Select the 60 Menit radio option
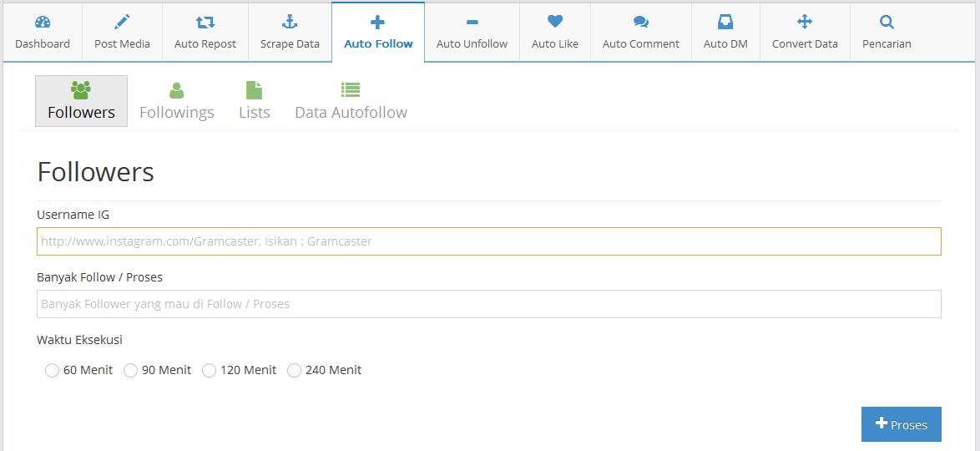The image size is (980, 451). (52, 370)
